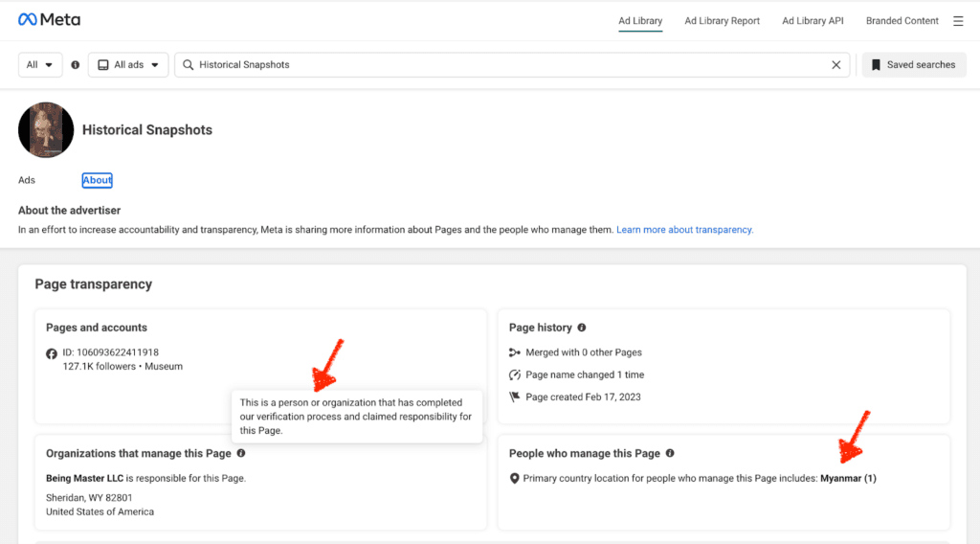Click the Pages and accounts heading
The image size is (980, 544).
pyautogui.click(x=97, y=328)
